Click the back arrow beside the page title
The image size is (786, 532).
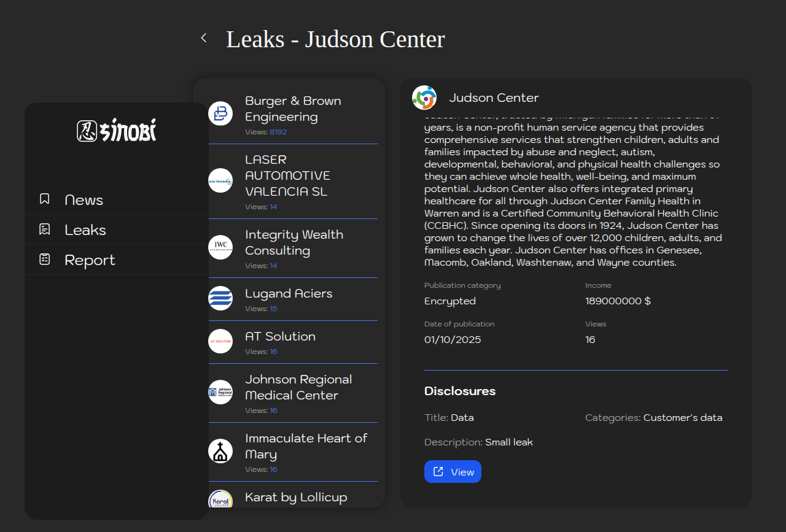204,38
